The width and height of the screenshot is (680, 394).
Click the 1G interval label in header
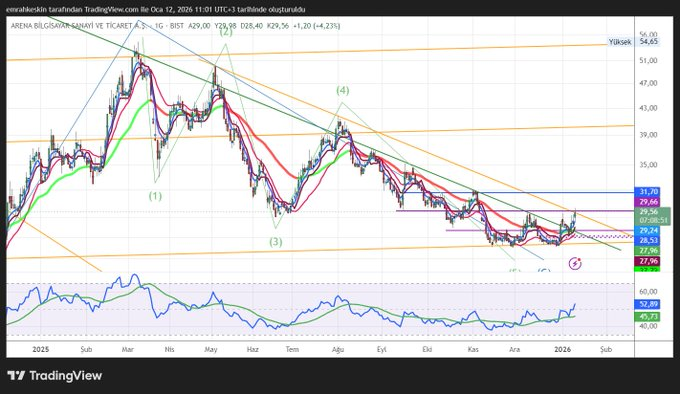(x=159, y=26)
